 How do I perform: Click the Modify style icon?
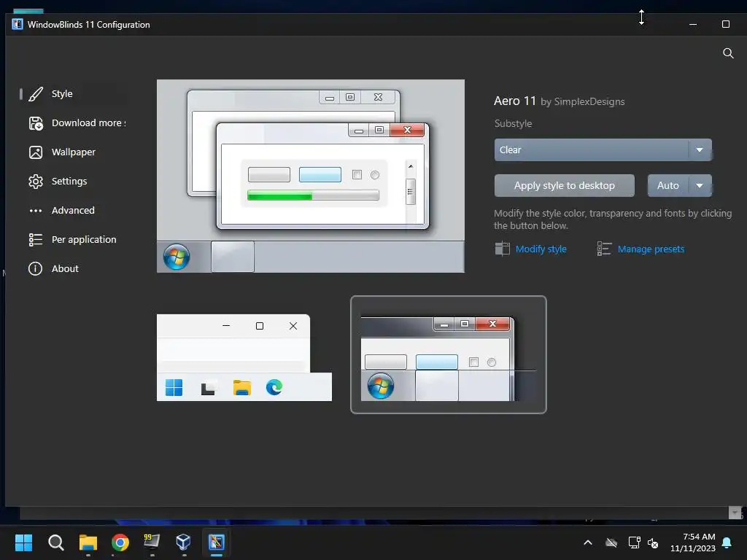[502, 249]
